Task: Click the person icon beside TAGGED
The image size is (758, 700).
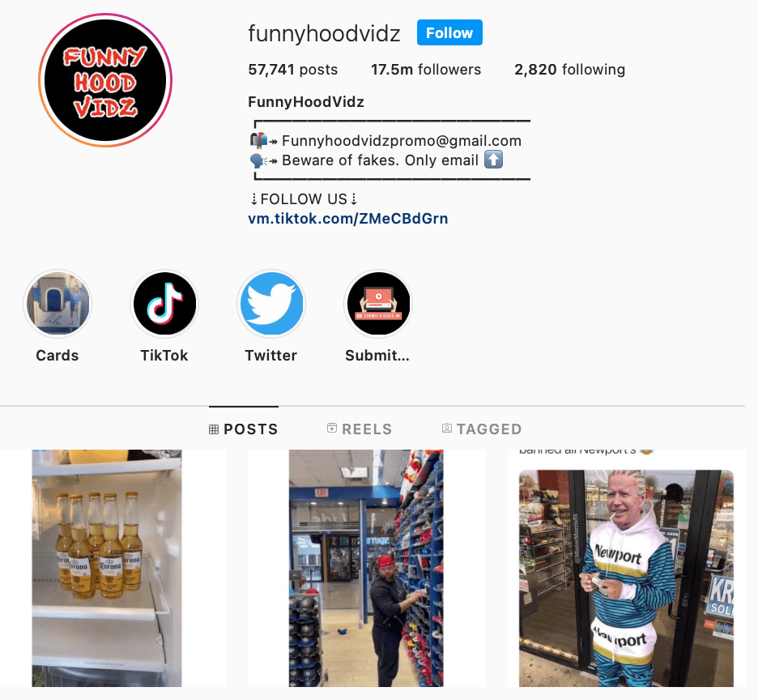Action: click(447, 428)
